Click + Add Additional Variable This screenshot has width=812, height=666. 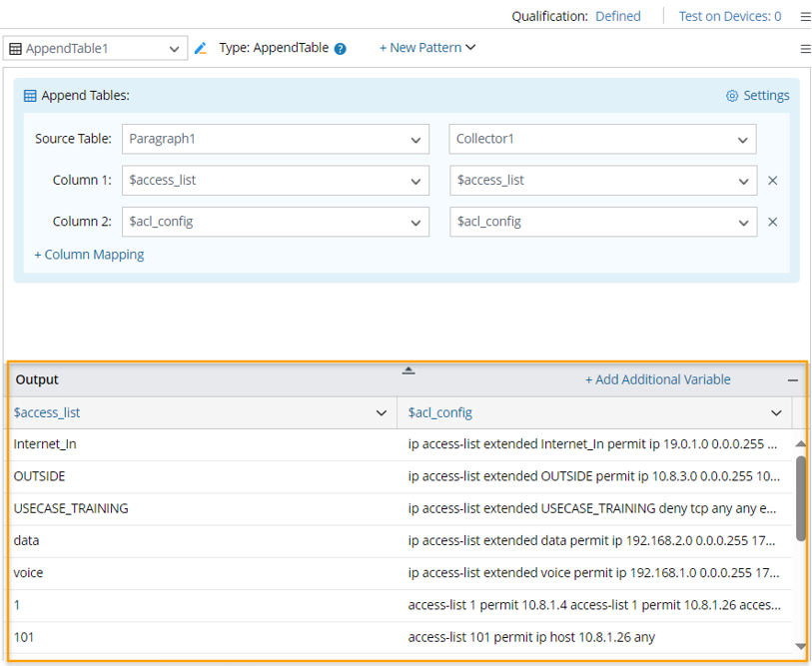[657, 379]
